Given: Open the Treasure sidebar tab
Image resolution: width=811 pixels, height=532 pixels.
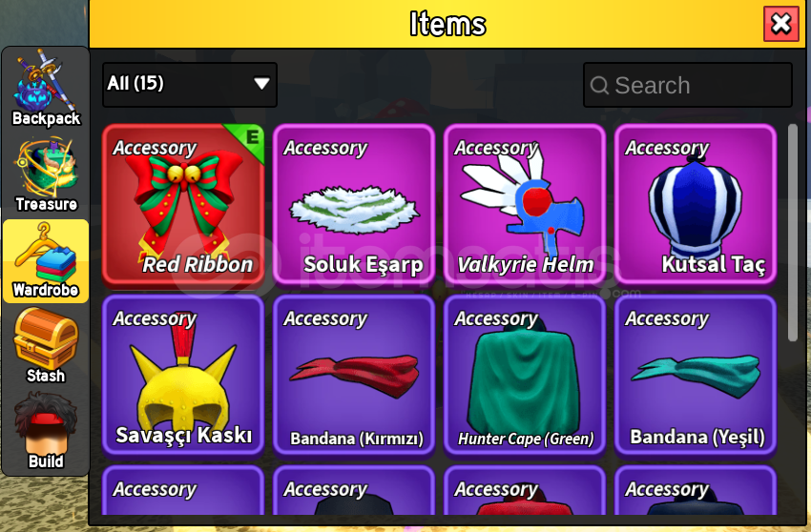Looking at the screenshot, I should coord(46,174).
